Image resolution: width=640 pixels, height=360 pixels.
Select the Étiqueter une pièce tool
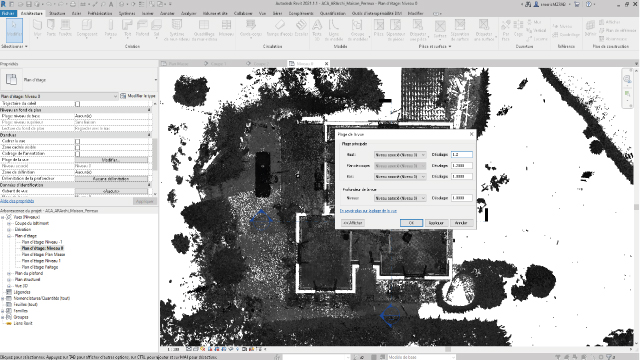tap(418, 30)
